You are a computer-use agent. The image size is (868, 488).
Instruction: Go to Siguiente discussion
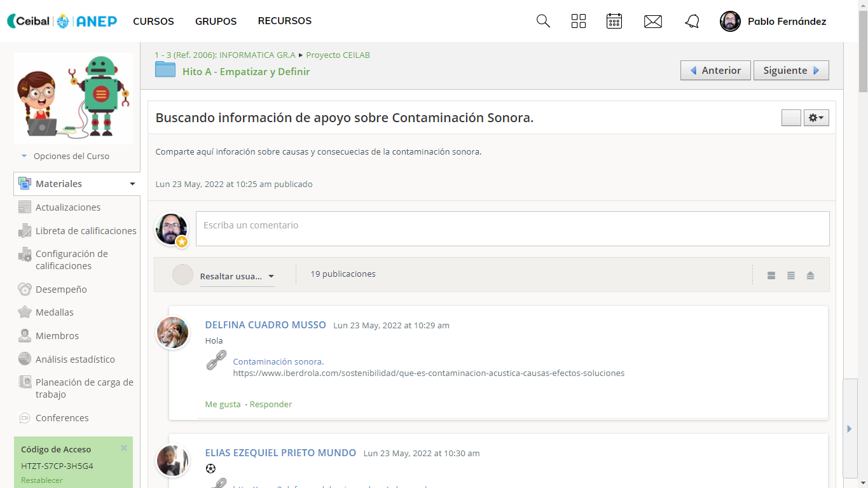(791, 70)
